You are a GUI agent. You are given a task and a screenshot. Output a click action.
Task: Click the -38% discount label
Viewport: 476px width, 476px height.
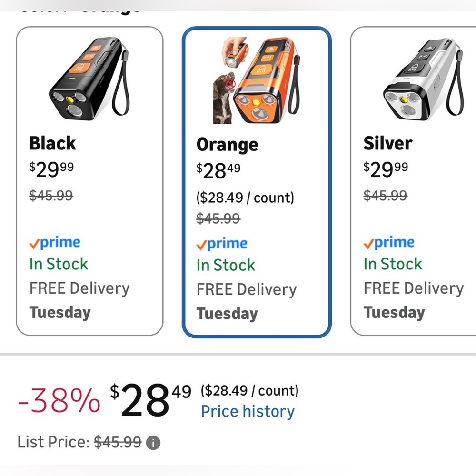coord(59,401)
